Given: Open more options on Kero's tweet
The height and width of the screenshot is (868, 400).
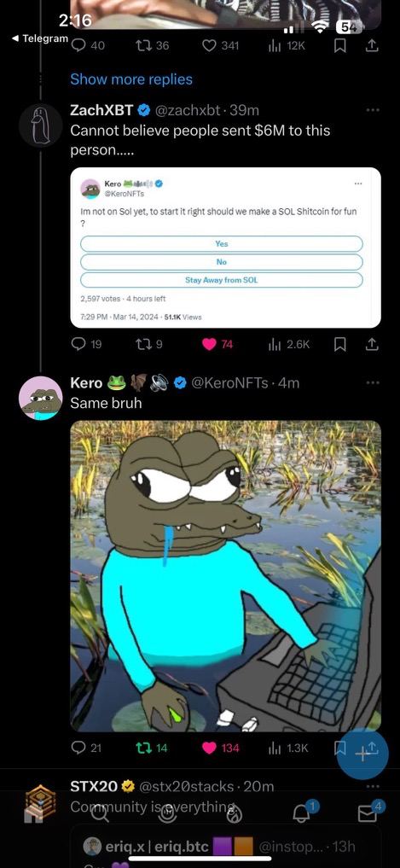Looking at the screenshot, I should (373, 382).
